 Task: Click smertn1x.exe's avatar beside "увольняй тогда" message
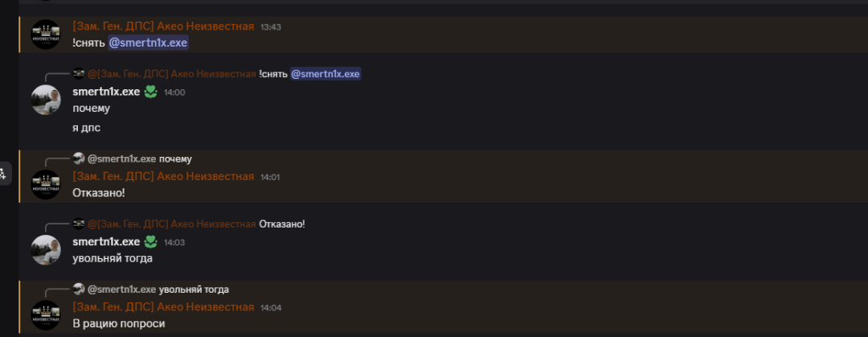pos(45,249)
